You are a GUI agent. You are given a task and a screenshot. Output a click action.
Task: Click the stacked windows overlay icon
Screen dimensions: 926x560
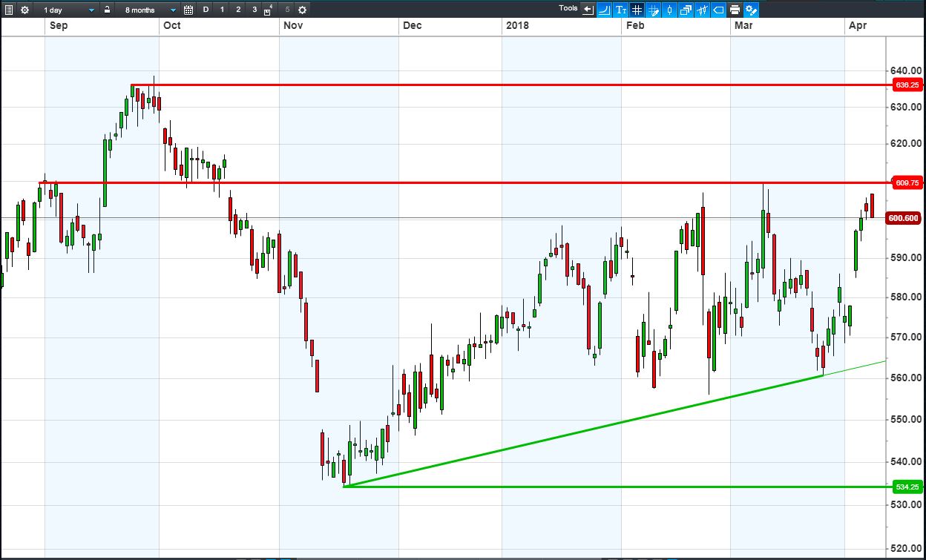[x=686, y=10]
